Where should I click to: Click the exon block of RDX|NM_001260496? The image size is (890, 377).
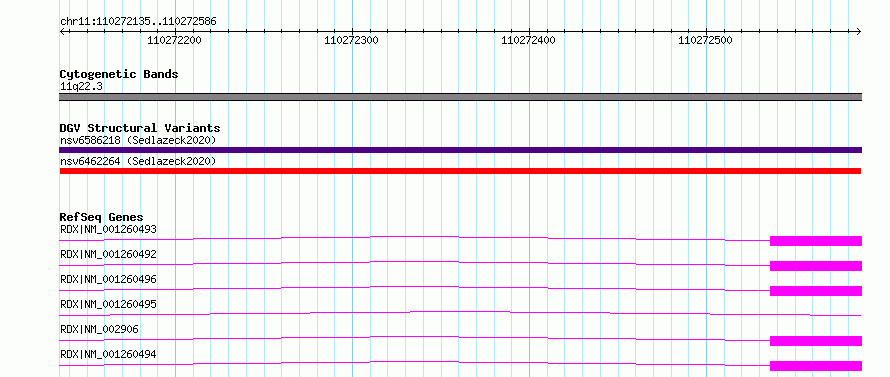pos(816,291)
